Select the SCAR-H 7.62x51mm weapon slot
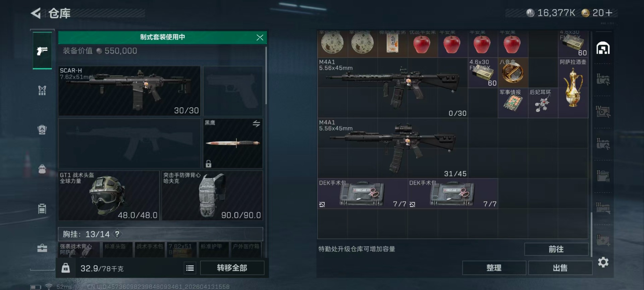The width and height of the screenshot is (644, 290). 129,91
